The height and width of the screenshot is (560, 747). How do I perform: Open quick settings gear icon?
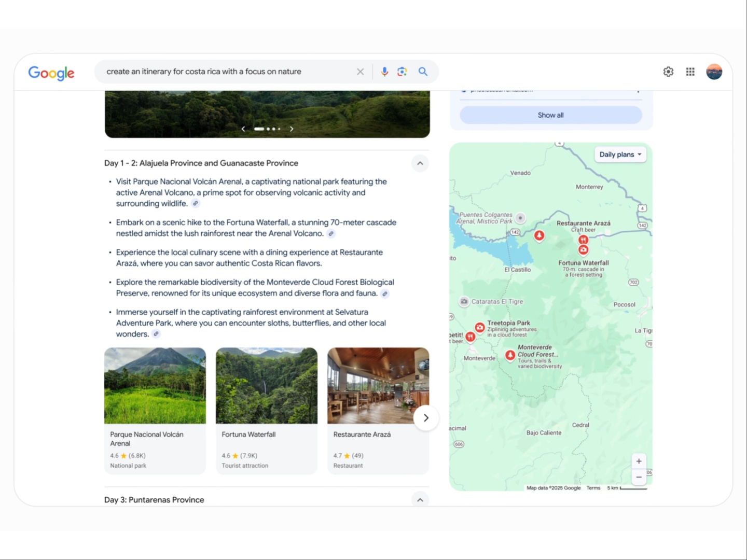coord(668,72)
